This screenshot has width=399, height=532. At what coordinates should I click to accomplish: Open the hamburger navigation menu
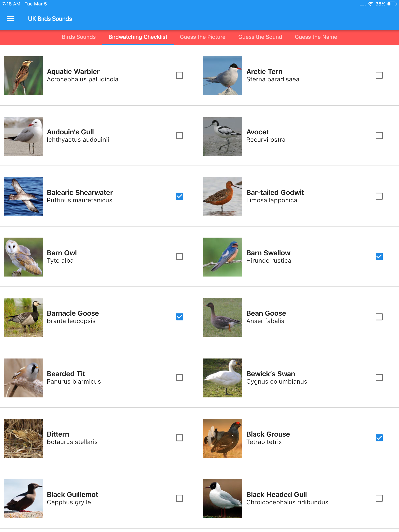11,19
